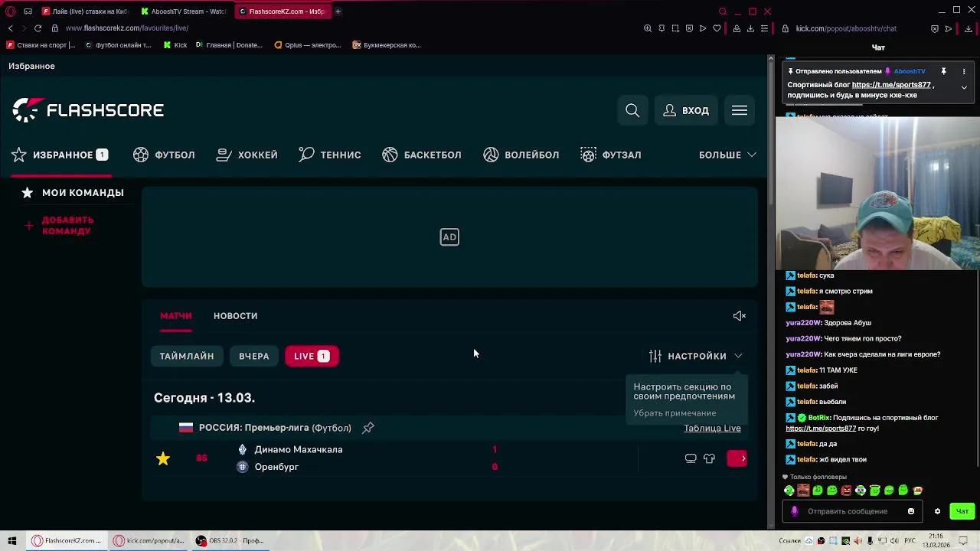Reload the Flashscore page
980x551 pixels.
pyautogui.click(x=38, y=28)
